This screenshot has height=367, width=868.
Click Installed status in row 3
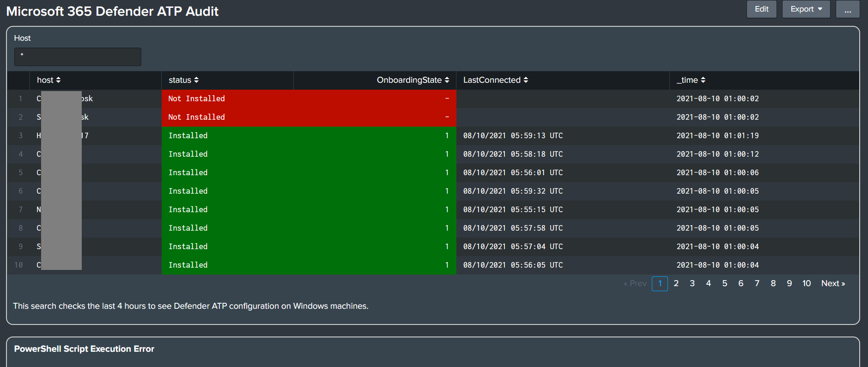coord(188,135)
